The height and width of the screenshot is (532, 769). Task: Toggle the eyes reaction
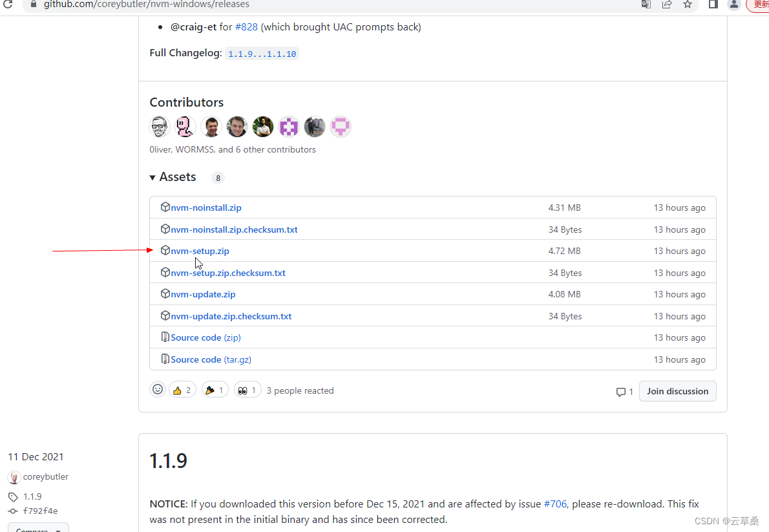(x=248, y=390)
